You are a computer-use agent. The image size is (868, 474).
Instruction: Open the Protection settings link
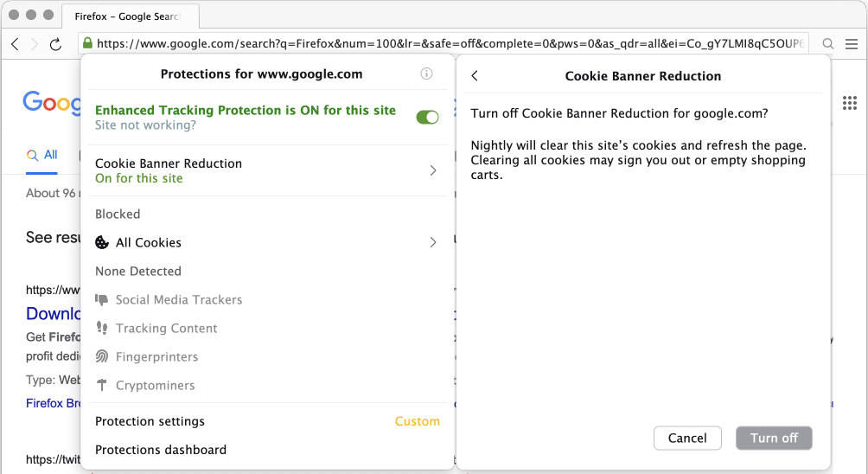click(150, 421)
